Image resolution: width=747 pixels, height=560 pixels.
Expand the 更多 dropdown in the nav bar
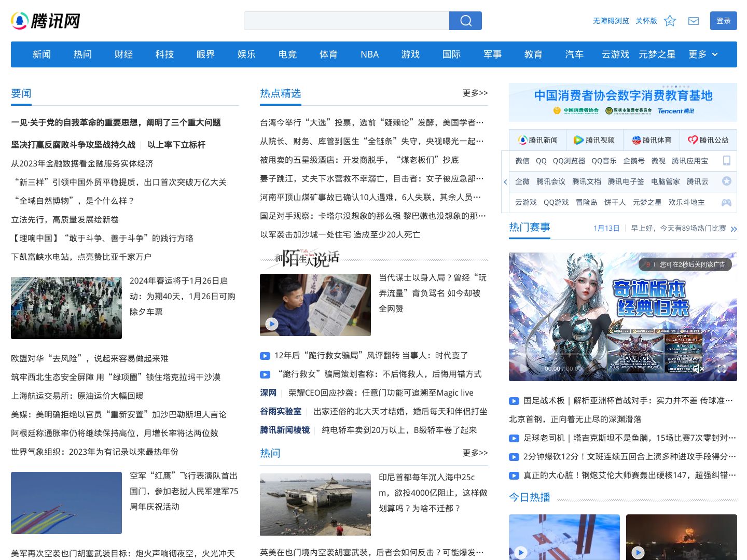(703, 54)
